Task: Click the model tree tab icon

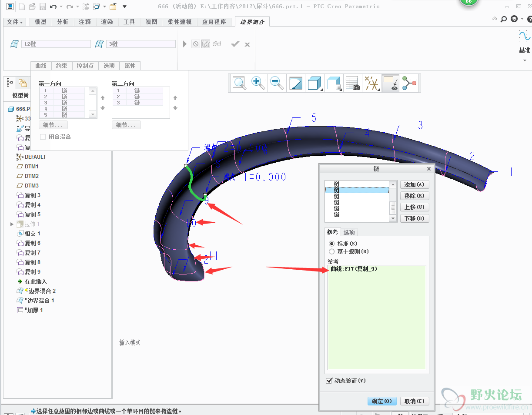Action: click(10, 82)
